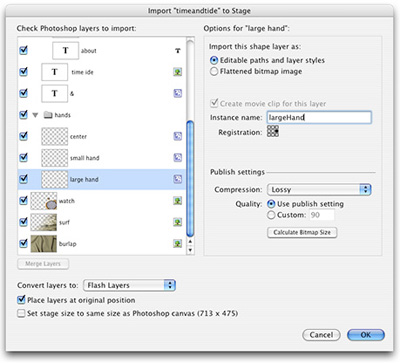Uncheck the & layer checkbox
Viewport: 400px width, 363px height.
(x=23, y=93)
